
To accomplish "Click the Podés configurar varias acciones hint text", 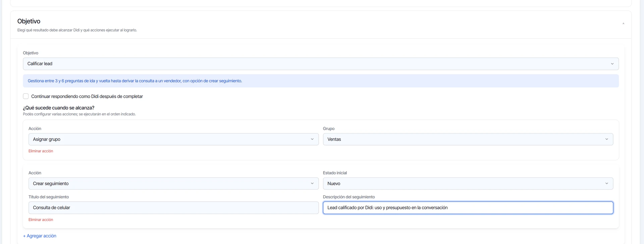I will 79,114.
